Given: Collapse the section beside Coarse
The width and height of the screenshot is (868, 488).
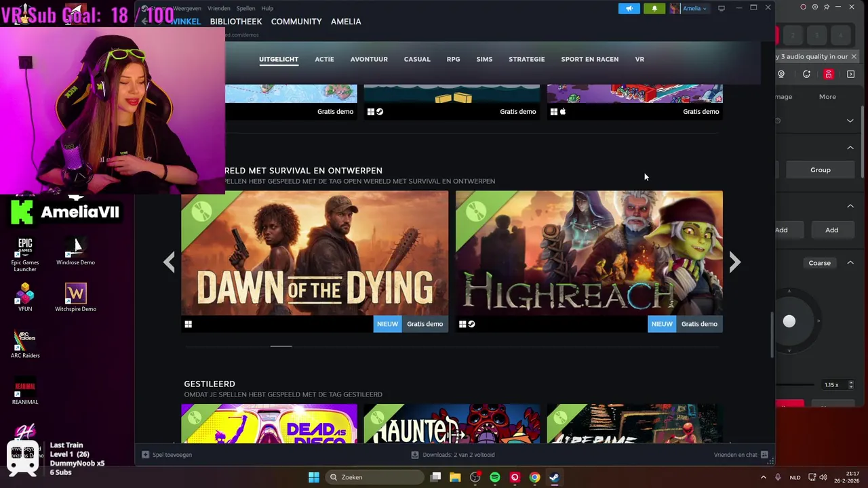Looking at the screenshot, I should (x=850, y=263).
